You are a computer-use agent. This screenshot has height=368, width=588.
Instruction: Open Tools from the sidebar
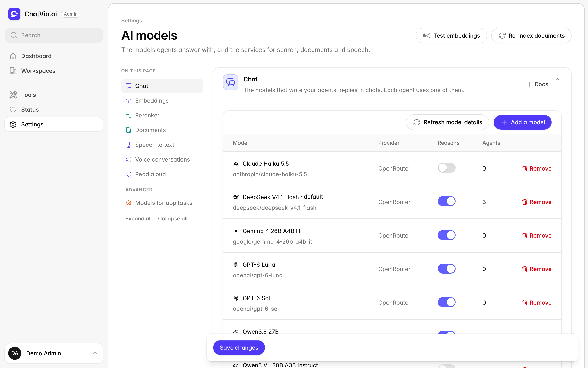54,95
